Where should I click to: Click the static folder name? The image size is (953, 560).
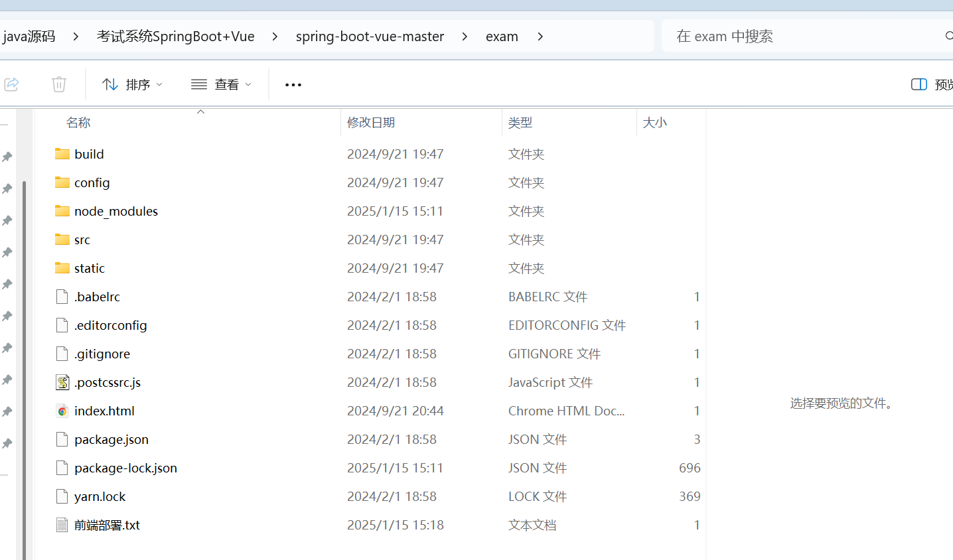click(90, 268)
